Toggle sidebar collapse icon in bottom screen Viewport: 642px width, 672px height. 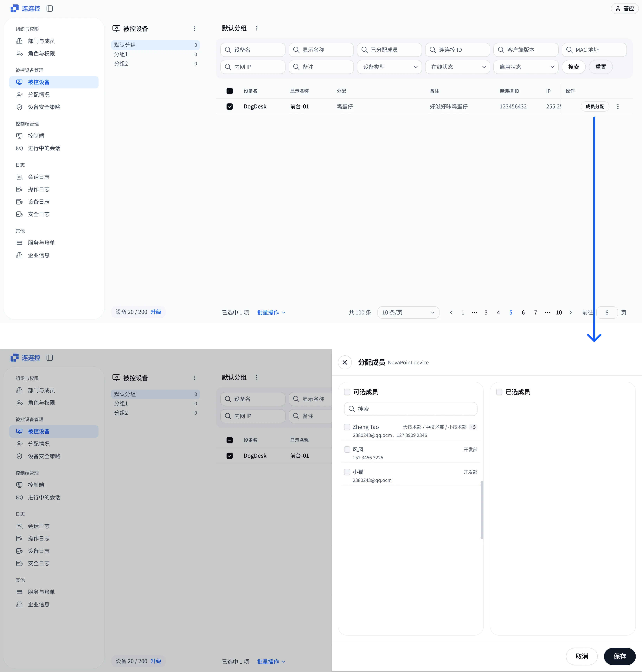click(x=50, y=358)
